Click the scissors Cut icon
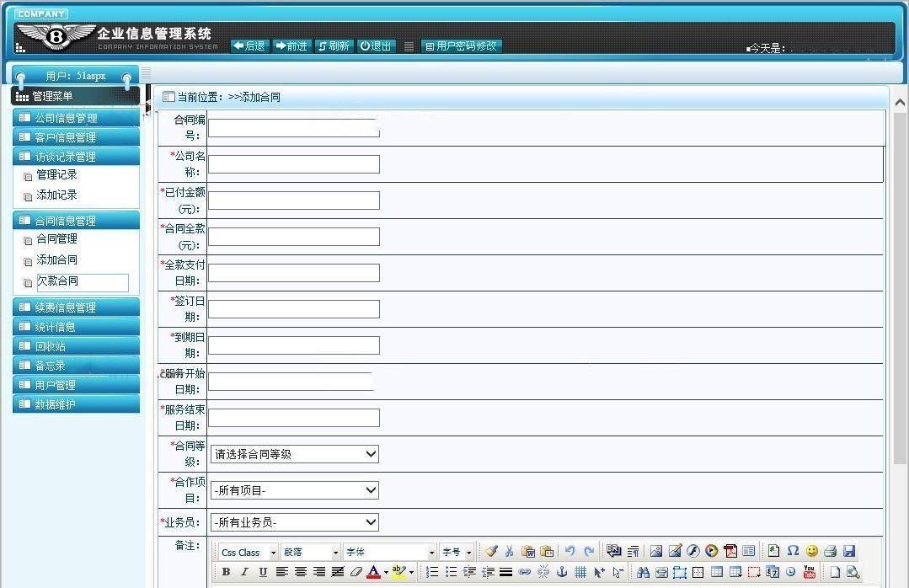909x588 pixels. click(510, 551)
